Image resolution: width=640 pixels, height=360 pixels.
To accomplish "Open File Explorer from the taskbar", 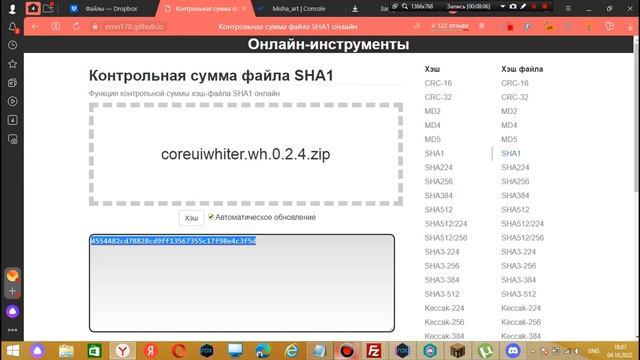I will (66, 351).
